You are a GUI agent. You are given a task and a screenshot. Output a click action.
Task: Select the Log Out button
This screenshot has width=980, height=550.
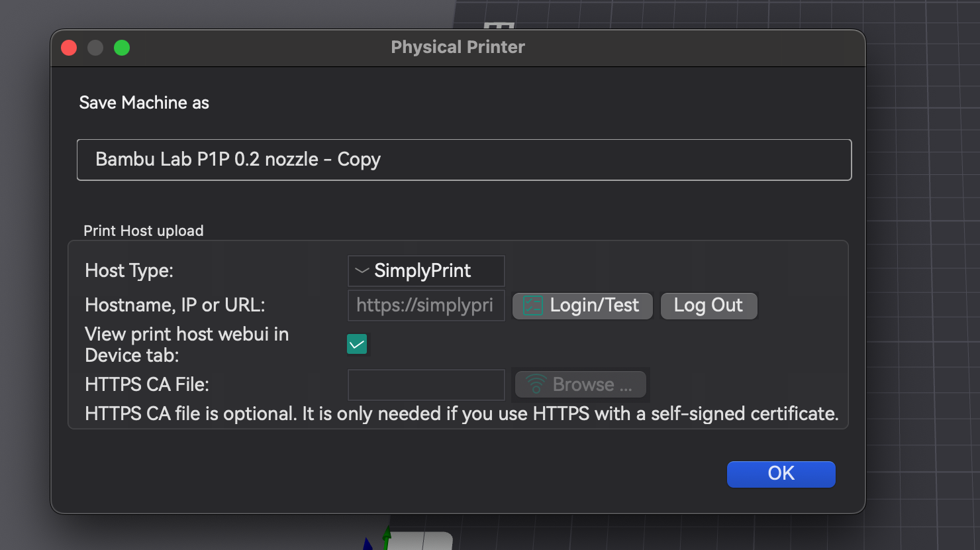pyautogui.click(x=709, y=305)
